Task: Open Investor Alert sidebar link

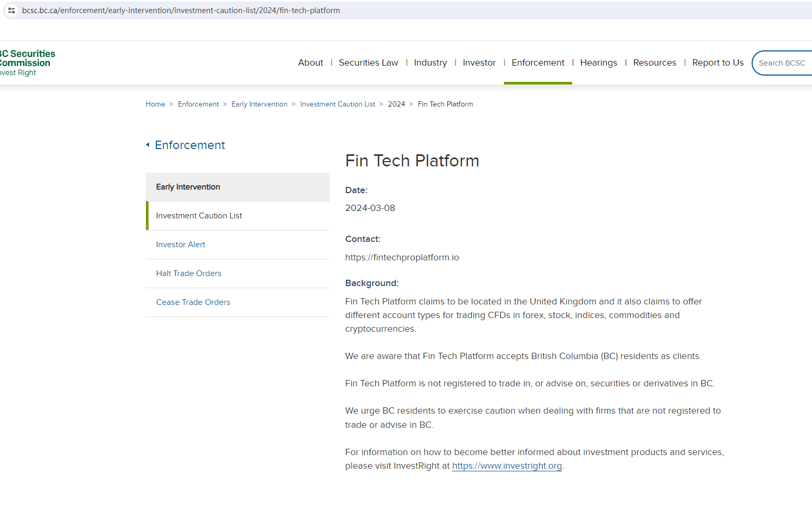Action: pyautogui.click(x=181, y=245)
